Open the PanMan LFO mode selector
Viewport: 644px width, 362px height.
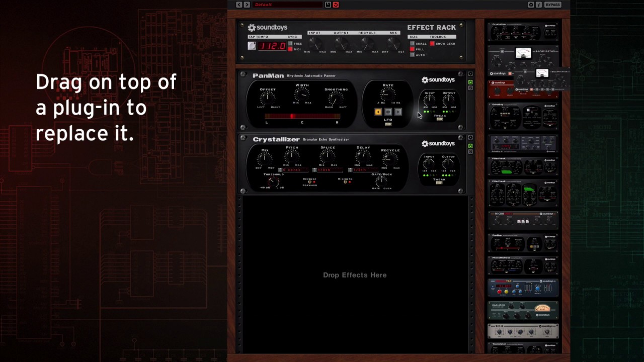point(388,124)
